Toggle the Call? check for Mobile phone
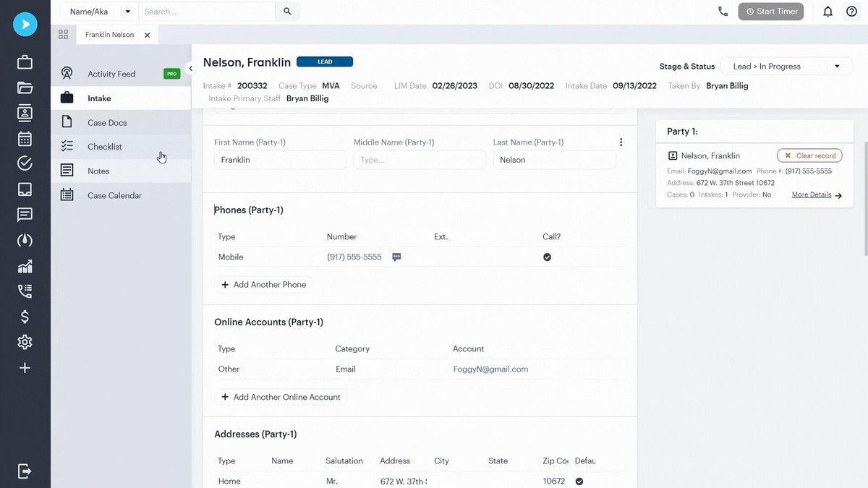This screenshot has height=488, width=868. 547,257
